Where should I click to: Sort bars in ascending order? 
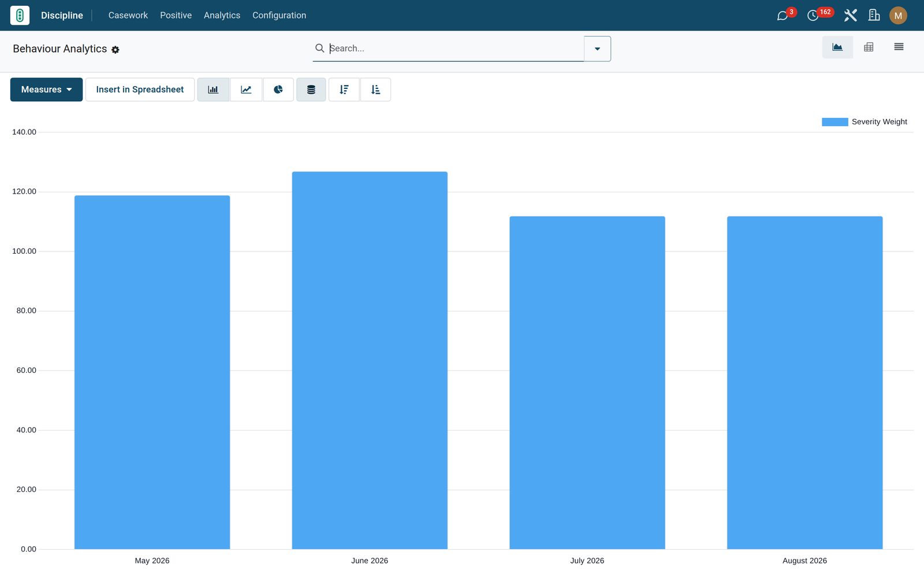375,90
